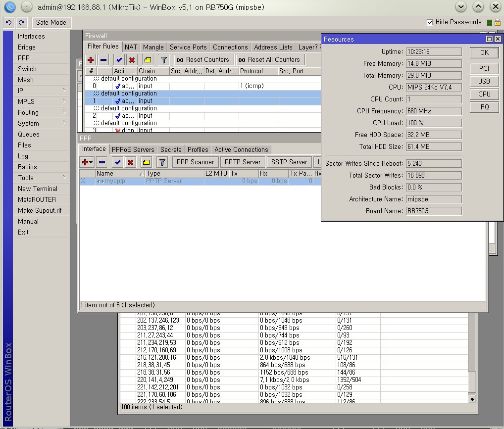Add a new firewall filter rule

tap(91, 60)
